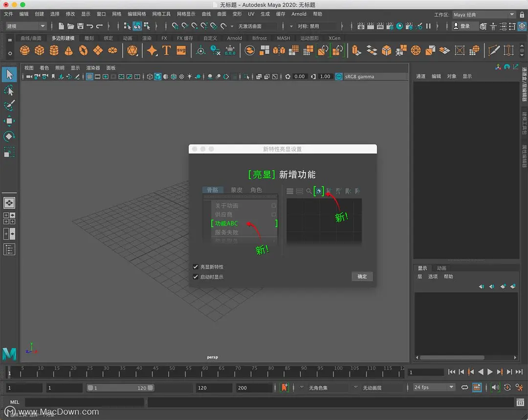Switch to four-view panel layout

[9, 218]
